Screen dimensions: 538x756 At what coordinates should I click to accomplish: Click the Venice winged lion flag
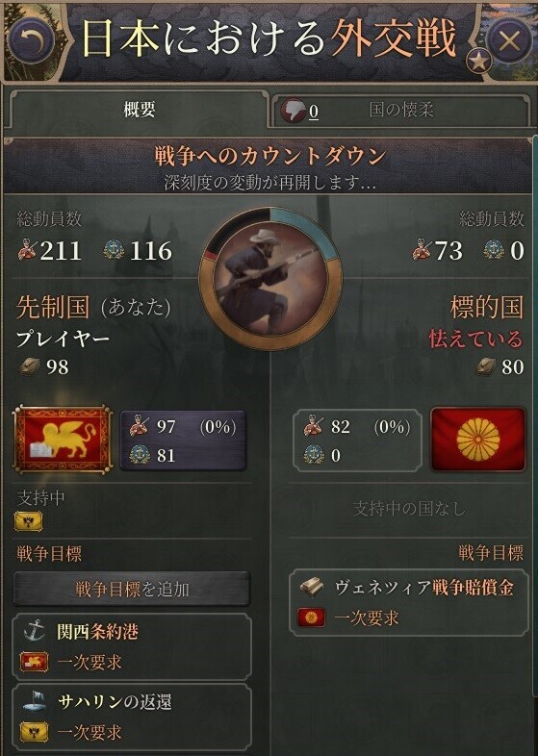[63, 441]
